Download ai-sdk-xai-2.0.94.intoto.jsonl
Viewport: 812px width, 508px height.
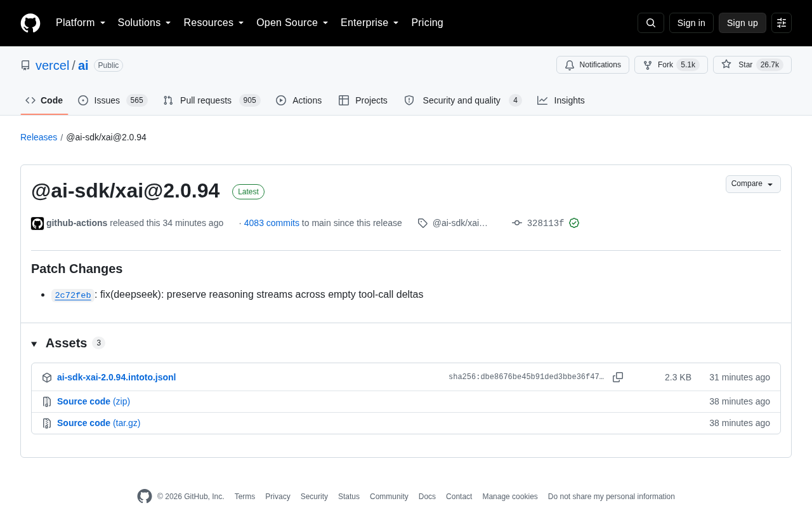click(x=117, y=377)
